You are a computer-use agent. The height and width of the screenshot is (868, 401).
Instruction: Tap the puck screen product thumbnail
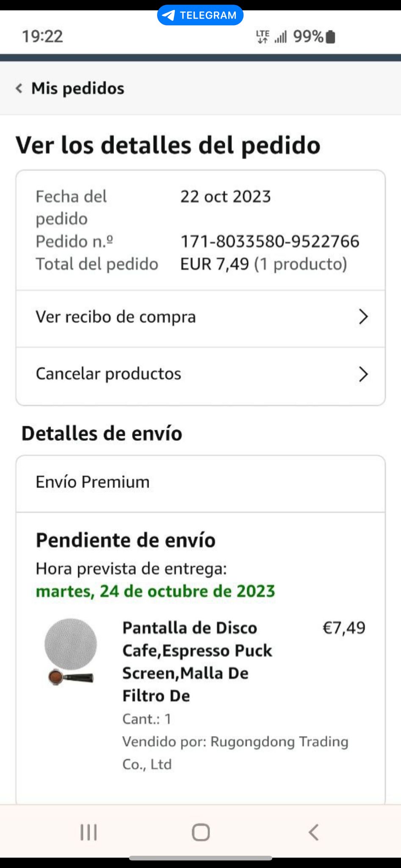point(71,651)
